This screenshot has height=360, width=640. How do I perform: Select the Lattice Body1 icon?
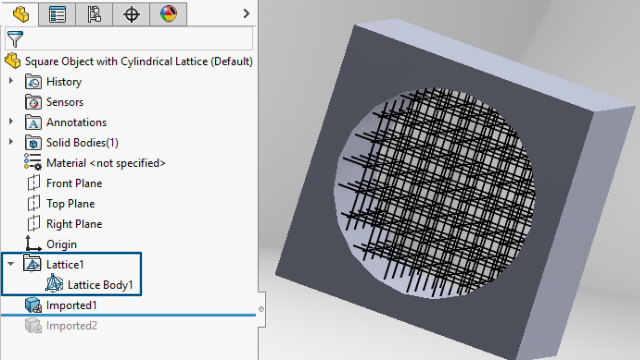(x=54, y=284)
